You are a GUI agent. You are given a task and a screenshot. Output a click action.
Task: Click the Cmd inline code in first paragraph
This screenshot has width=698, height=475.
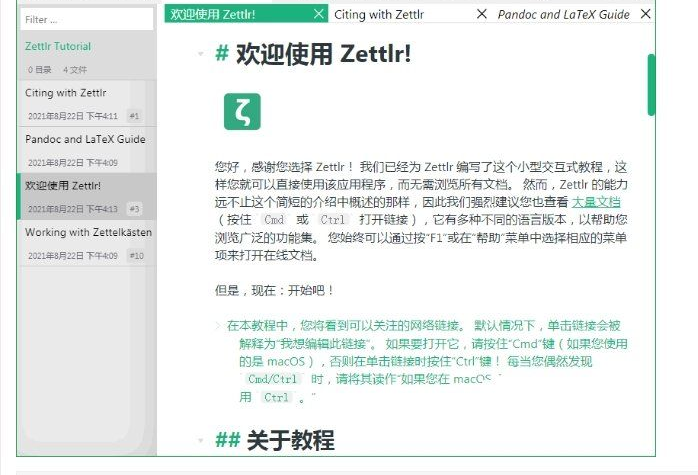click(274, 220)
